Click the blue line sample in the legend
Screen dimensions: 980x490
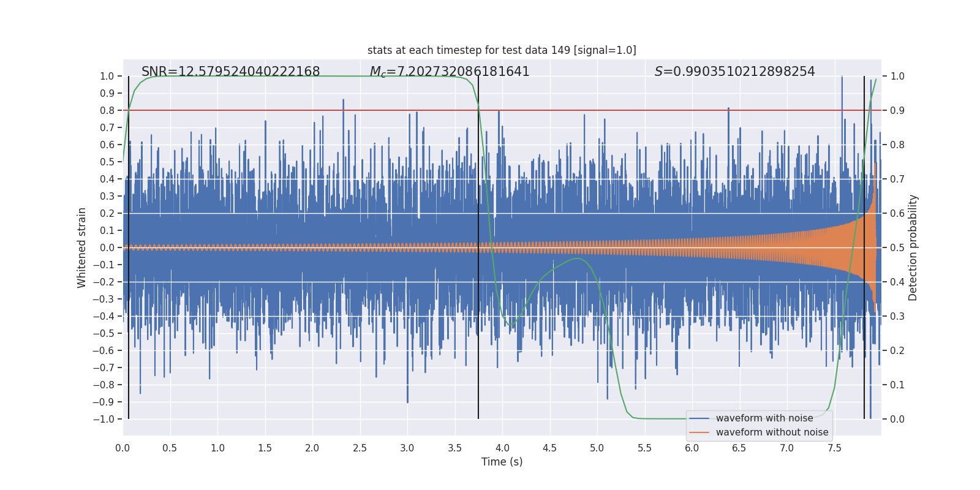(699, 418)
